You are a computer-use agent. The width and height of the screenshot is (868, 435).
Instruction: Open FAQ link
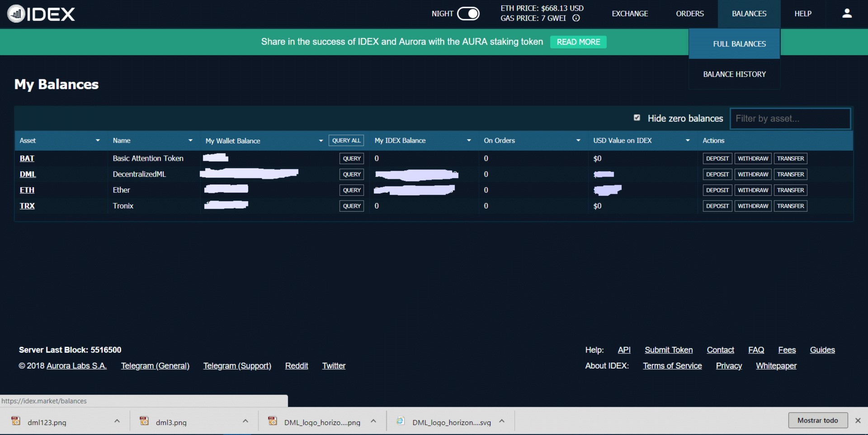tap(756, 350)
